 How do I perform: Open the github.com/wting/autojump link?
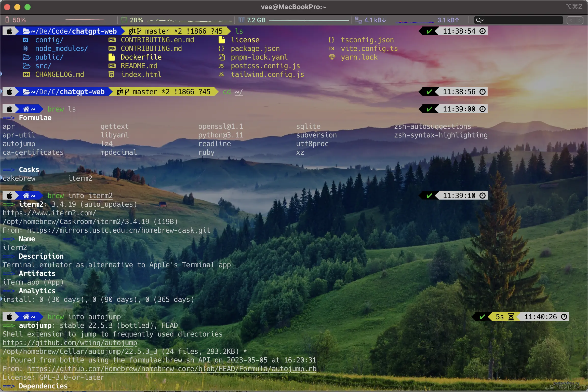click(70, 343)
